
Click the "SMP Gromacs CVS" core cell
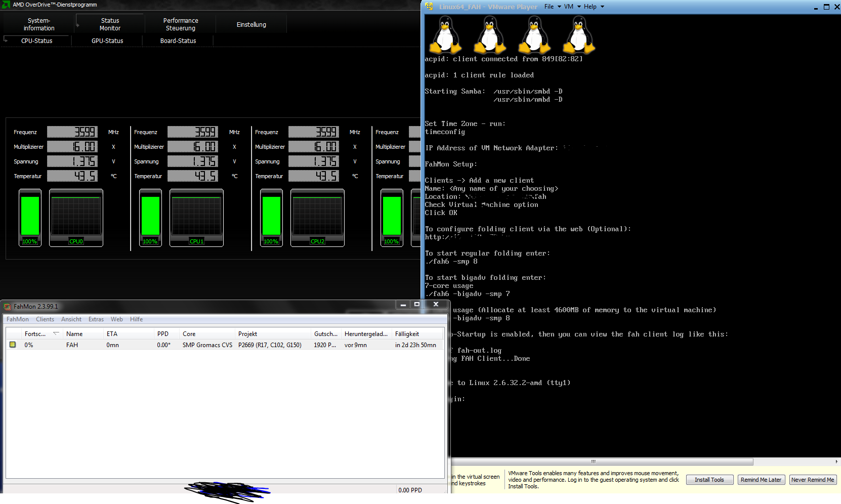point(207,345)
